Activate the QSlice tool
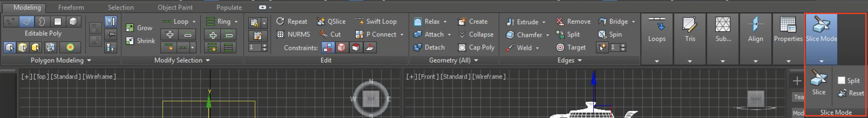Screen dimensions: 868x118 click(331, 22)
